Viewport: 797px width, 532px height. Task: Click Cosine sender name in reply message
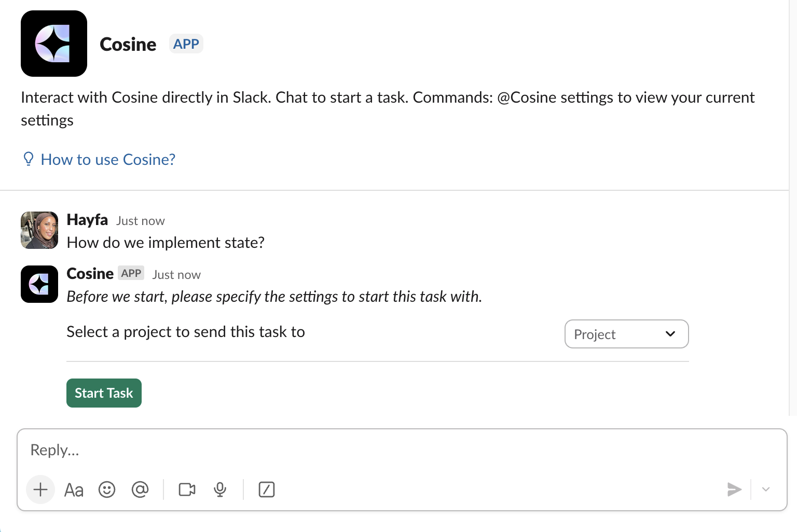[x=90, y=274]
